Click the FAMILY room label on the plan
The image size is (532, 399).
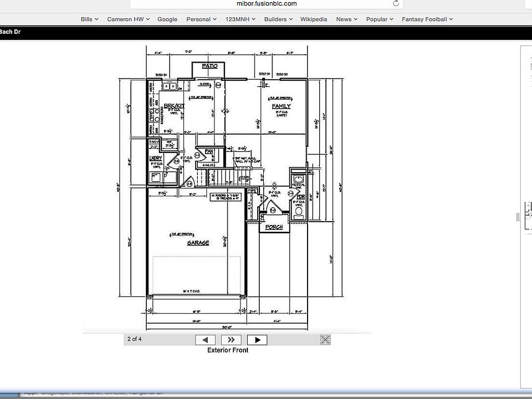pos(282,106)
